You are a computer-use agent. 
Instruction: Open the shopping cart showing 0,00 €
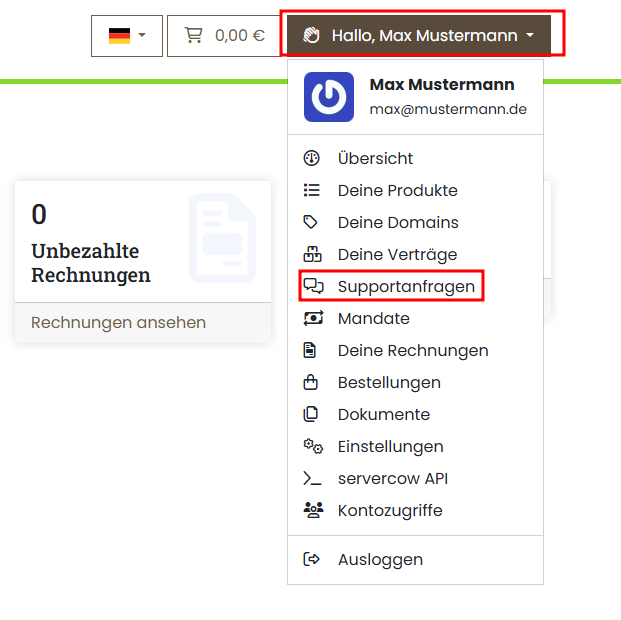tap(225, 36)
